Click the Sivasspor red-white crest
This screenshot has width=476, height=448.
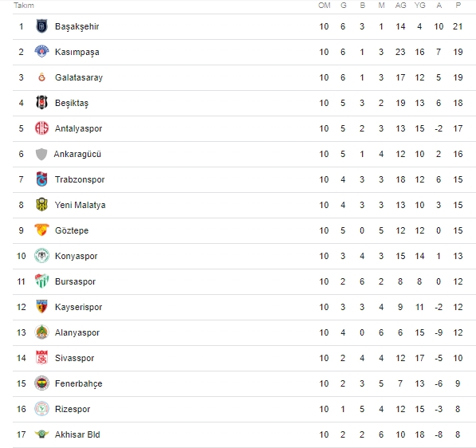pos(41,358)
